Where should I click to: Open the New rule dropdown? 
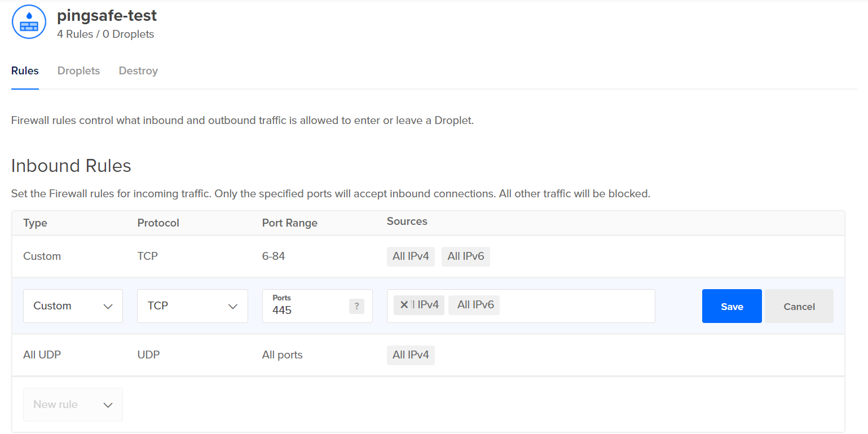click(73, 405)
